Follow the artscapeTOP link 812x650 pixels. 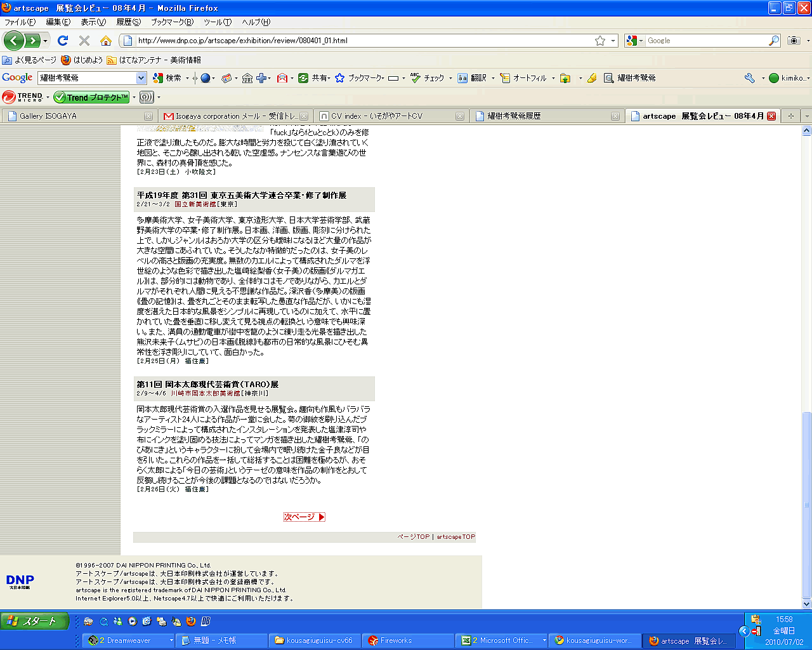(455, 537)
